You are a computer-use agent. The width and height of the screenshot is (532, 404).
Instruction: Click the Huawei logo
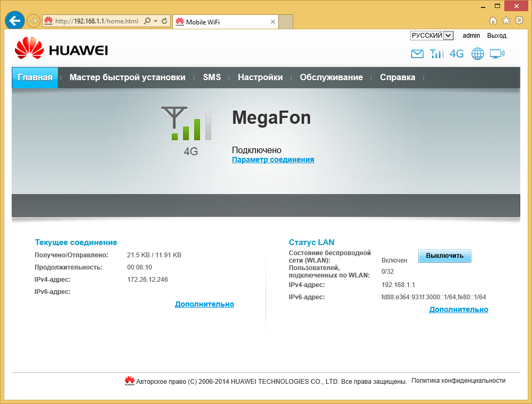coord(61,48)
